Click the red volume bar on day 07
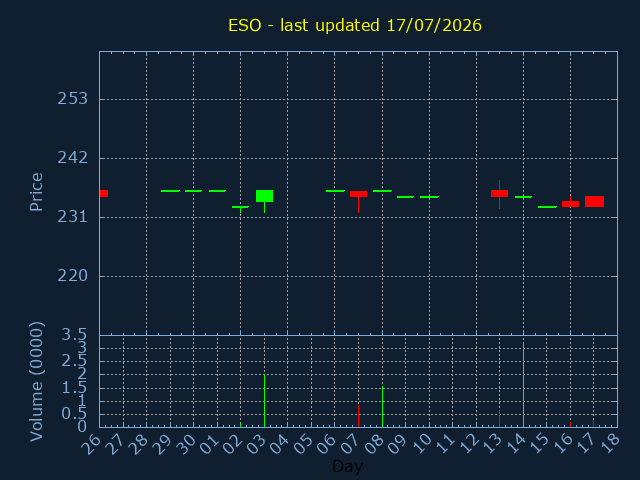Viewport: 640px width, 480px height. tap(358, 416)
